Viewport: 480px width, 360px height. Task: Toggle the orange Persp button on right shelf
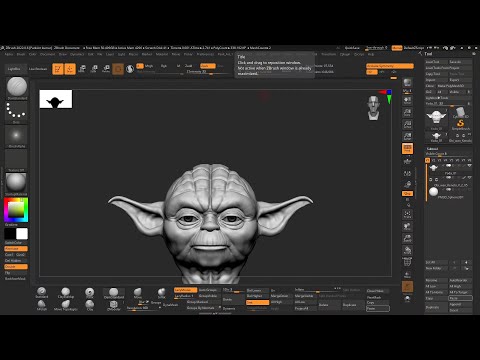tap(407, 148)
